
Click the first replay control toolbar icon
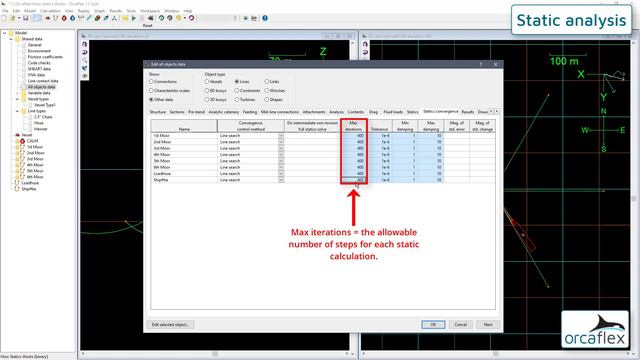point(161,18)
